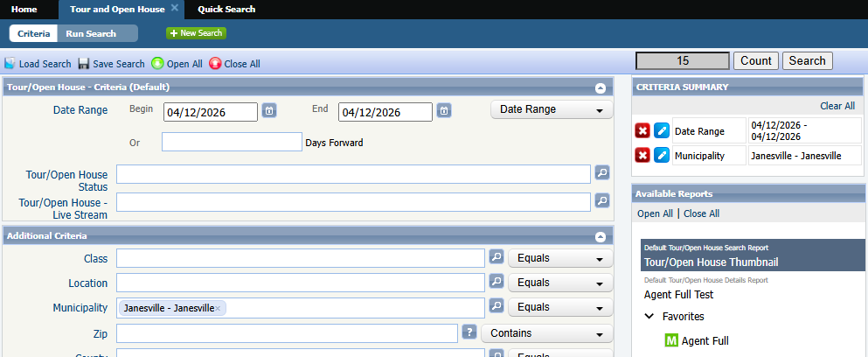This screenshot has width=868, height=357.
Task: Remove Date Range criteria with red X
Action: point(642,130)
